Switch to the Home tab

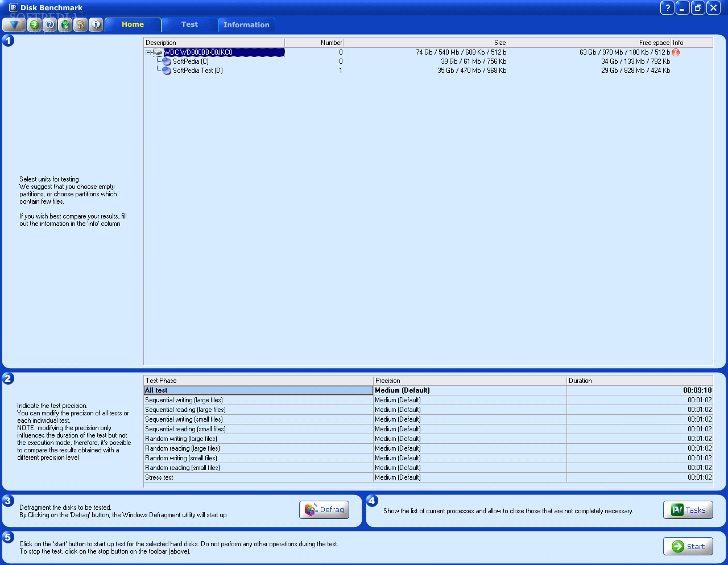(x=133, y=24)
